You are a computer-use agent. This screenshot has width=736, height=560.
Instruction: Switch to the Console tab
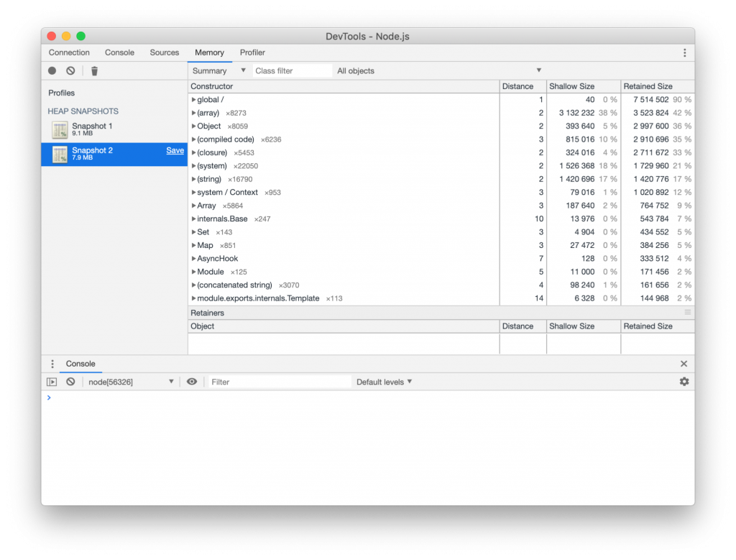point(119,52)
